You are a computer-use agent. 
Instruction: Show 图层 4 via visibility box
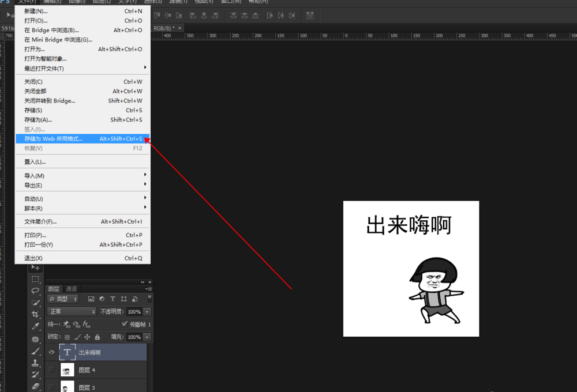[51, 370]
